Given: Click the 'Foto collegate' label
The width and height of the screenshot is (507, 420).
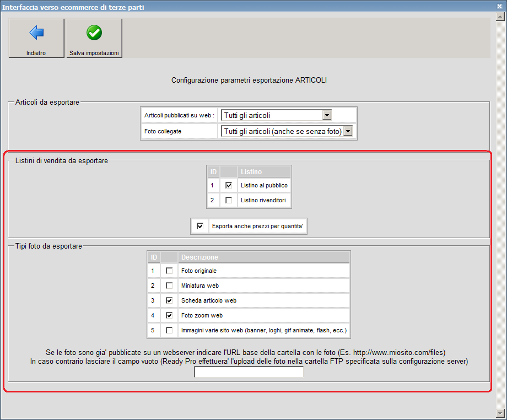Looking at the screenshot, I should [163, 131].
